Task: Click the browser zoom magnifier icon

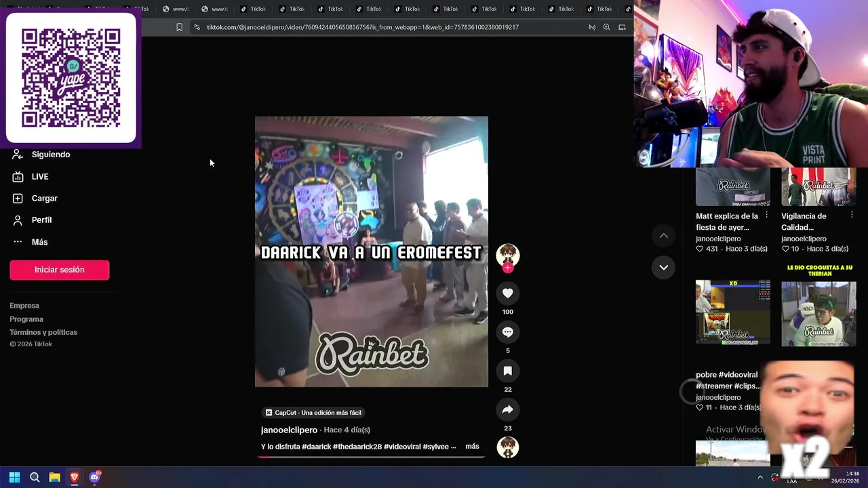Action: [x=606, y=27]
